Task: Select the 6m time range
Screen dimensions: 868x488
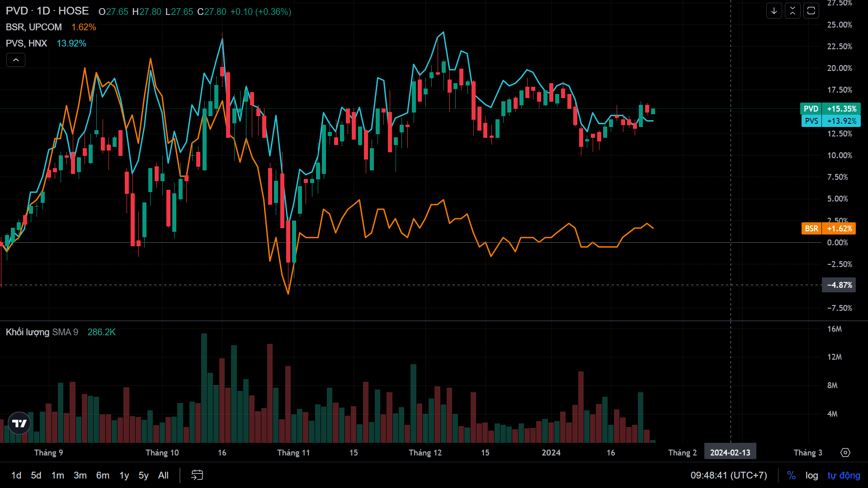Action: point(103,475)
